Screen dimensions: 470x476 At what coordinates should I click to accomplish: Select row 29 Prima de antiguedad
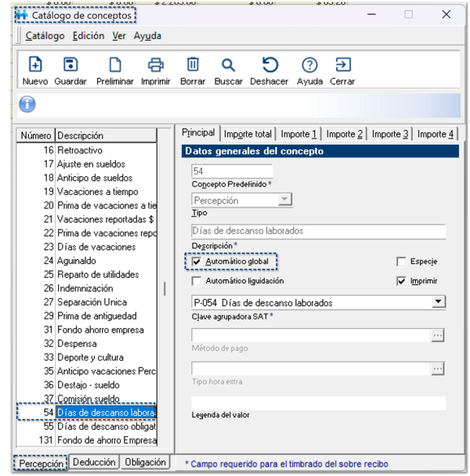coord(87,316)
